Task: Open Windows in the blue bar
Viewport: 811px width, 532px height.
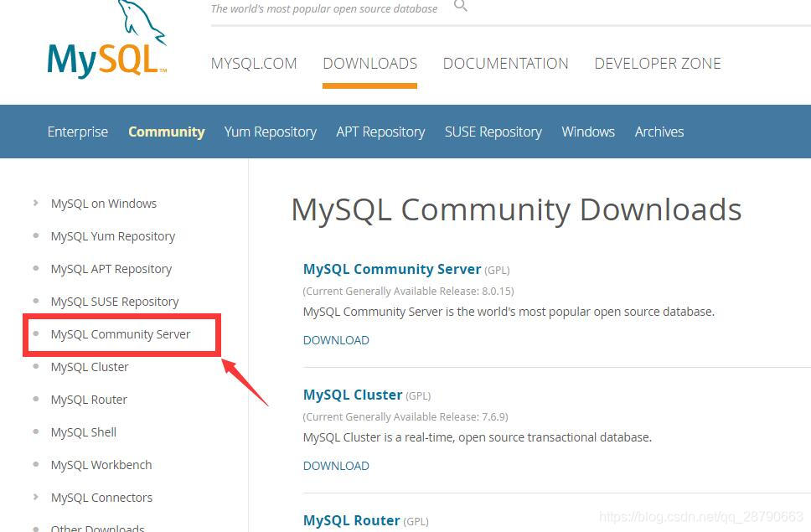Action: [x=588, y=132]
